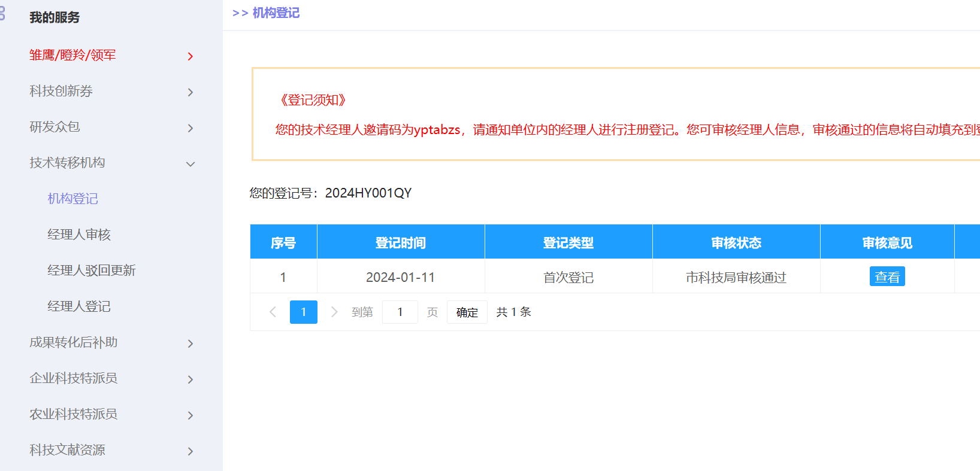Click the 机构登记 breadcrumb link
This screenshot has height=471, width=980.
(276, 13)
